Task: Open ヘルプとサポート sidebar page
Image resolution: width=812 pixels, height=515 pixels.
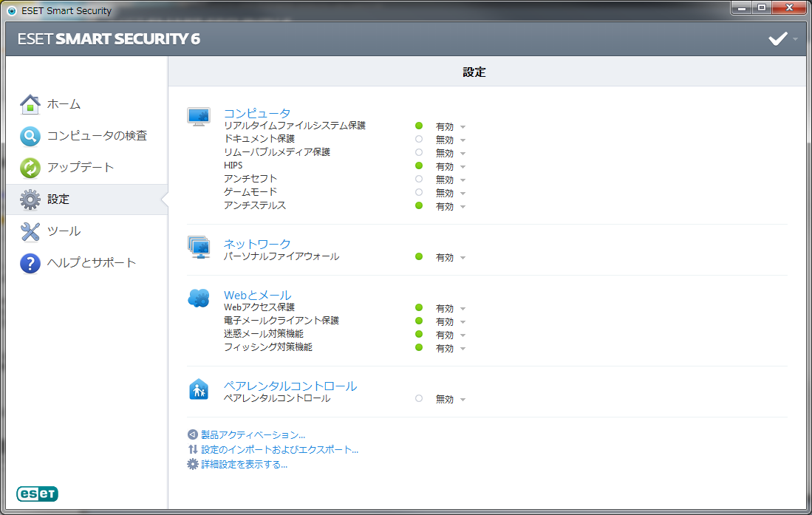Action: click(87, 263)
